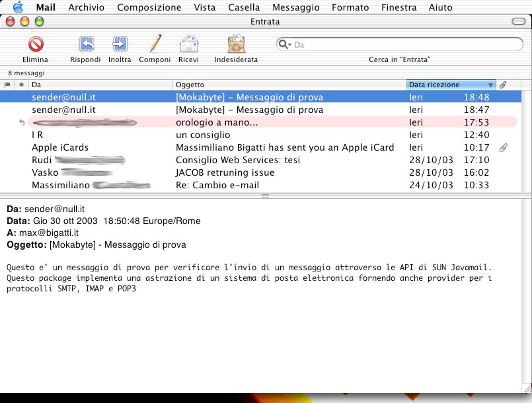Select the sender@null.it message at 18:47

coord(260,110)
